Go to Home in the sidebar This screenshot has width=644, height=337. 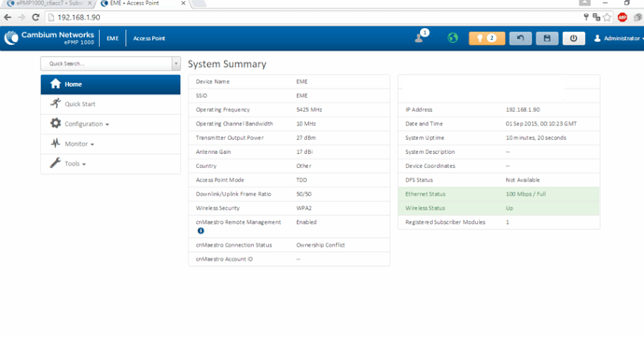pos(110,84)
